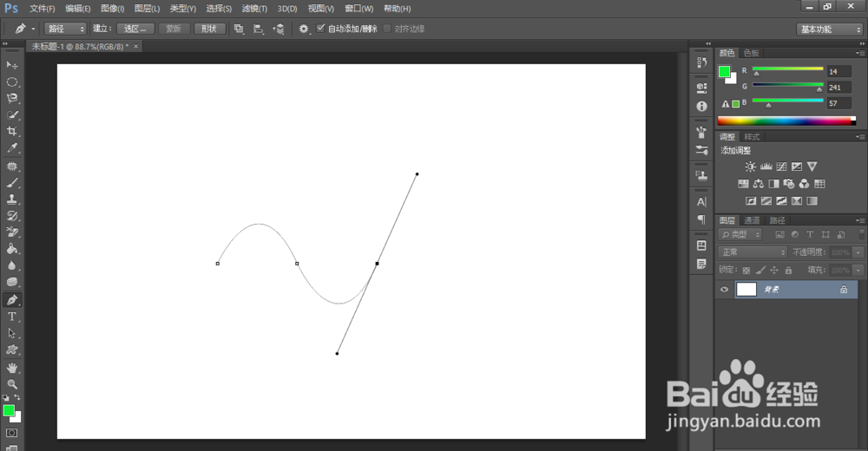
Task: Click path alignment icon in options bar
Action: 259,29
